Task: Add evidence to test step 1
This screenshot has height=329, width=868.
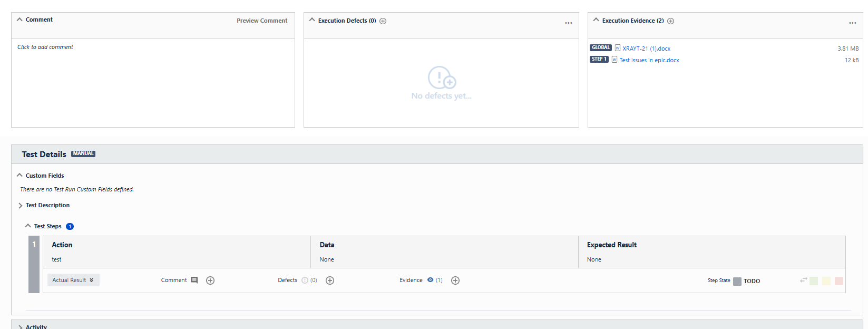Action: (455, 280)
